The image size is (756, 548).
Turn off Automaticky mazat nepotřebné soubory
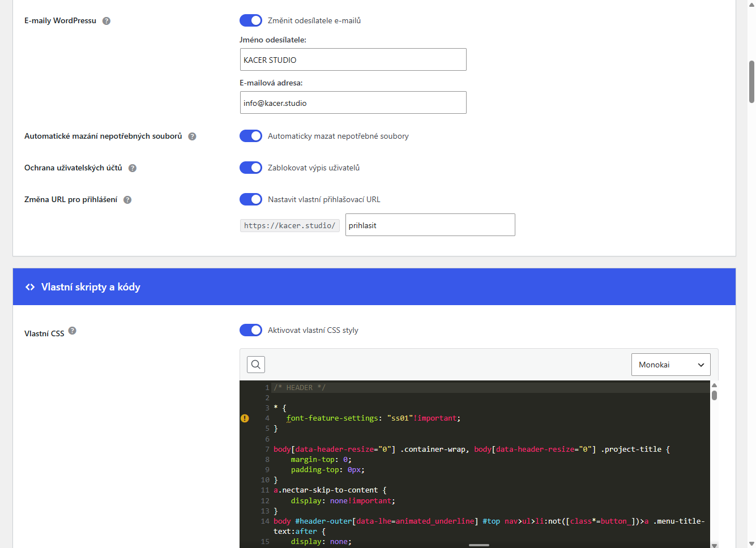pyautogui.click(x=251, y=136)
